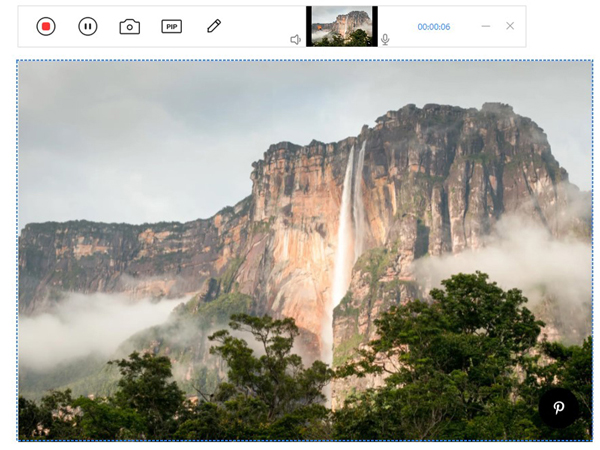Mute the system sound speaker icon
Image resolution: width=600 pixels, height=450 pixels.
tap(296, 40)
